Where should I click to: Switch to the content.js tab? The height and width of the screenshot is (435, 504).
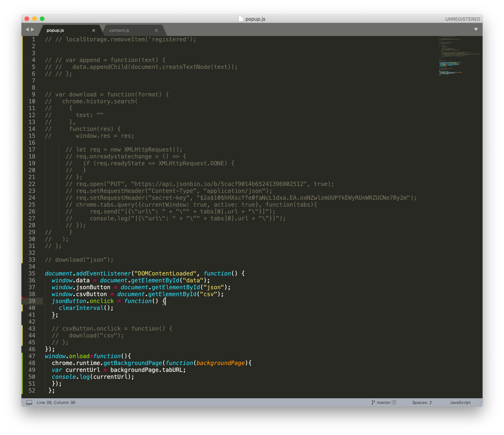(119, 30)
